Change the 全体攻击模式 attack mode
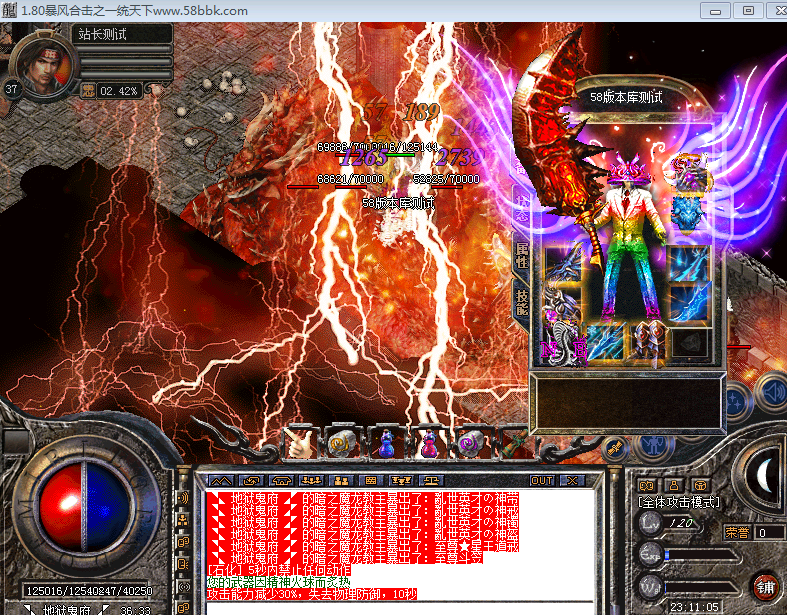 point(679,502)
